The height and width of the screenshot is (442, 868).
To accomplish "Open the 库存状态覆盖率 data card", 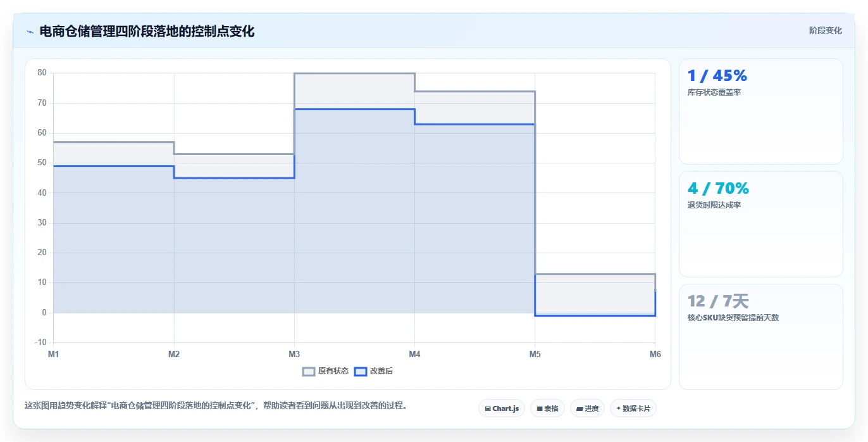I will [x=760, y=111].
